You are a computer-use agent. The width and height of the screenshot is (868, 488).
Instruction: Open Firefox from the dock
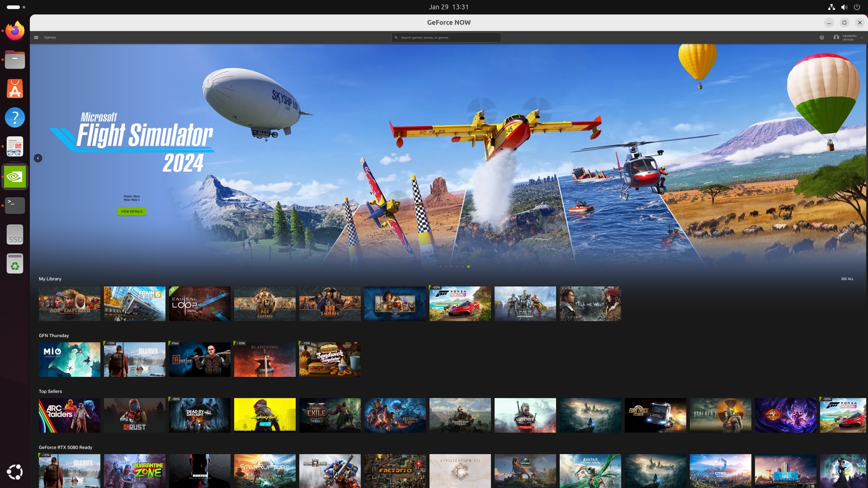point(15,31)
